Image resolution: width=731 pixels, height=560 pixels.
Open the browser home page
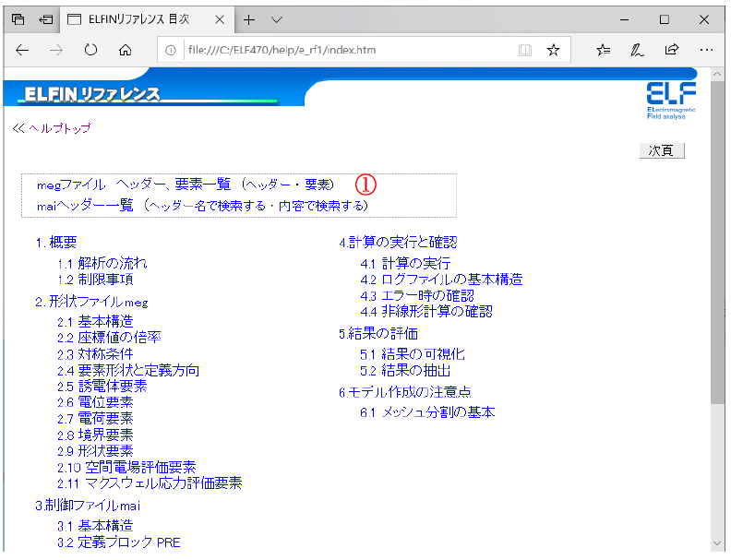[x=125, y=50]
